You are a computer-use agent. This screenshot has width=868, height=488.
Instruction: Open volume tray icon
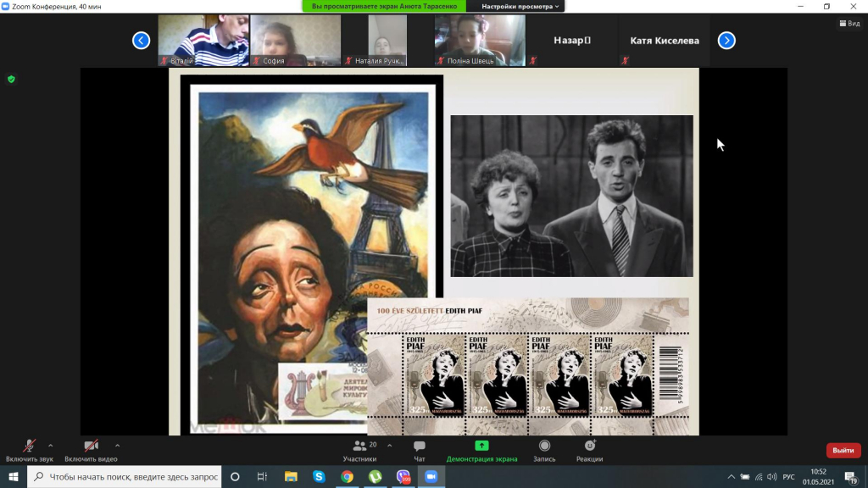point(771,477)
